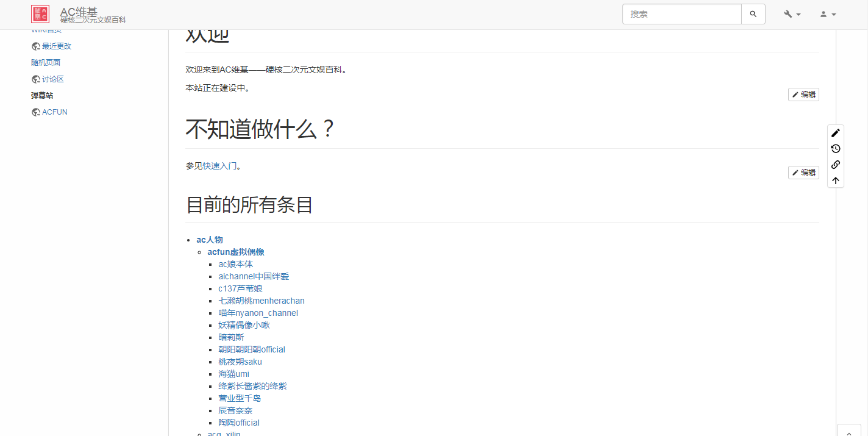The height and width of the screenshot is (436, 868).
Task: Click the AC维基 site title text
Action: (x=79, y=12)
